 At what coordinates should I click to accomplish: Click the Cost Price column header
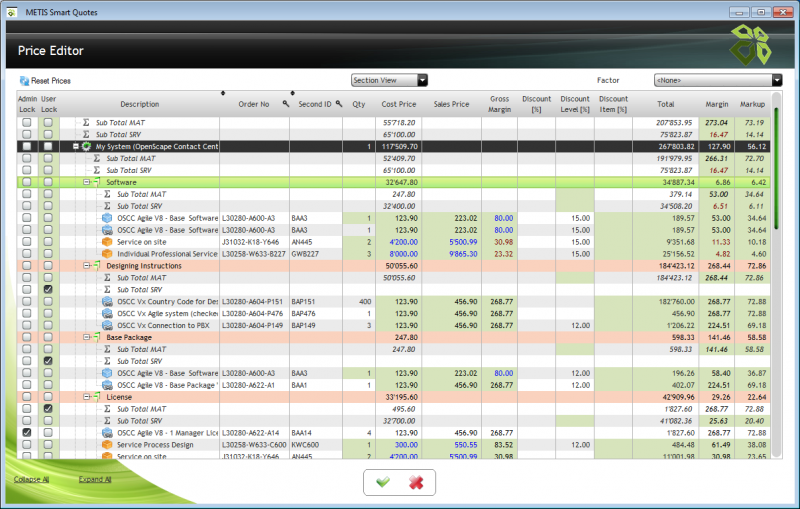[x=398, y=104]
